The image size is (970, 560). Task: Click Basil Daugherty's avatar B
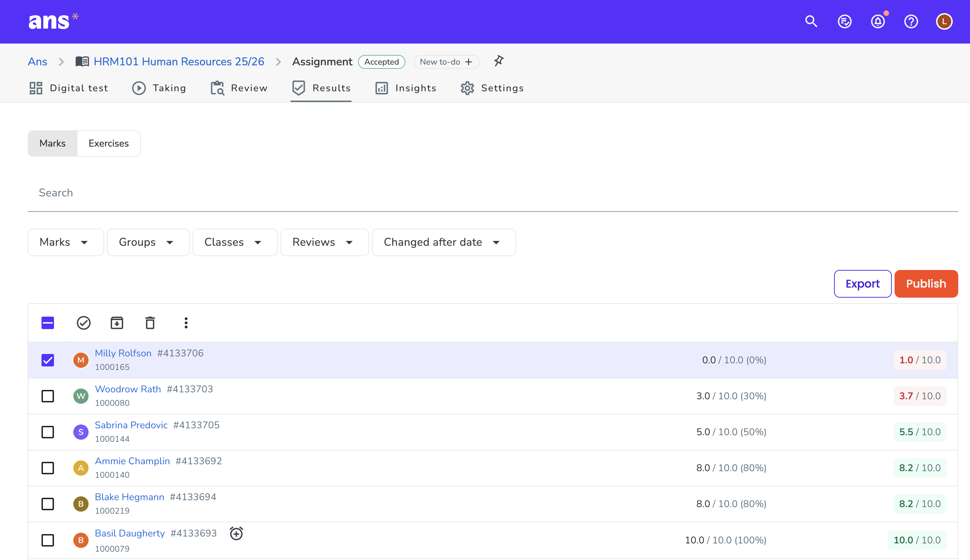point(81,540)
